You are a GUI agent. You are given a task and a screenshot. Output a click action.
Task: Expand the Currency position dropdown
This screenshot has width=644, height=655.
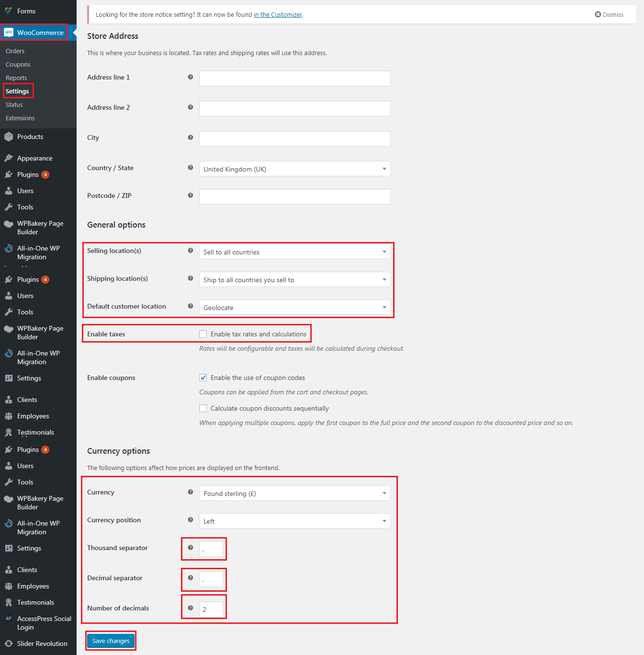294,521
